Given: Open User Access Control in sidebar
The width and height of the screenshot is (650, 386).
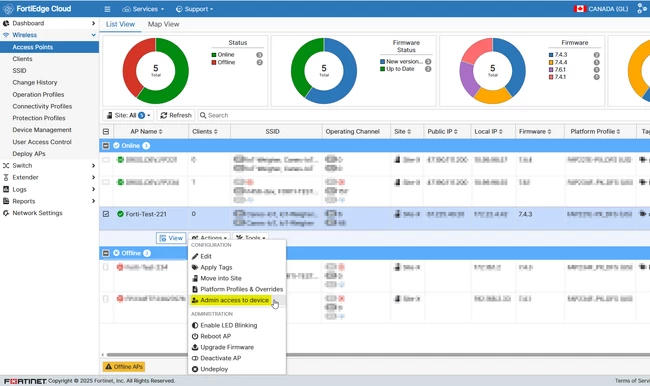Looking at the screenshot, I should click(x=42, y=142).
